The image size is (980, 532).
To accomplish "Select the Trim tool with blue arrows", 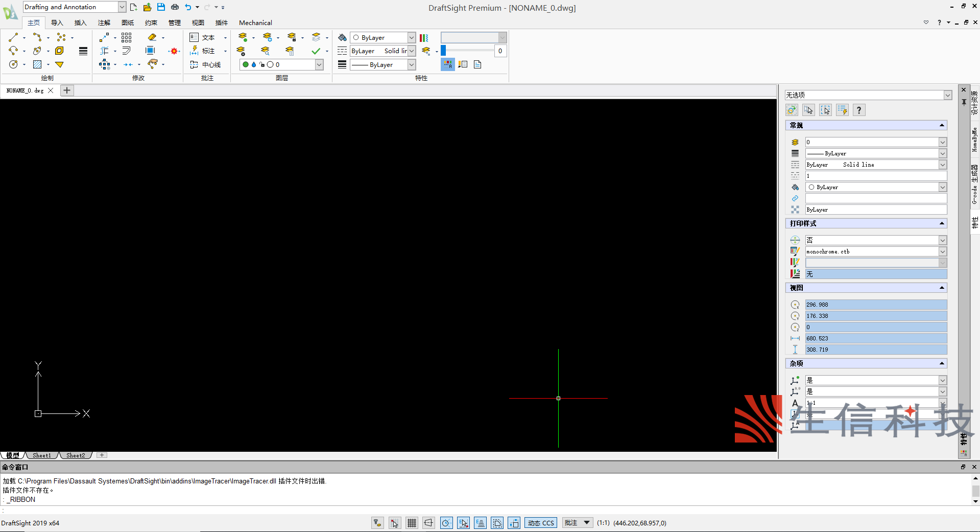I will click(x=128, y=64).
